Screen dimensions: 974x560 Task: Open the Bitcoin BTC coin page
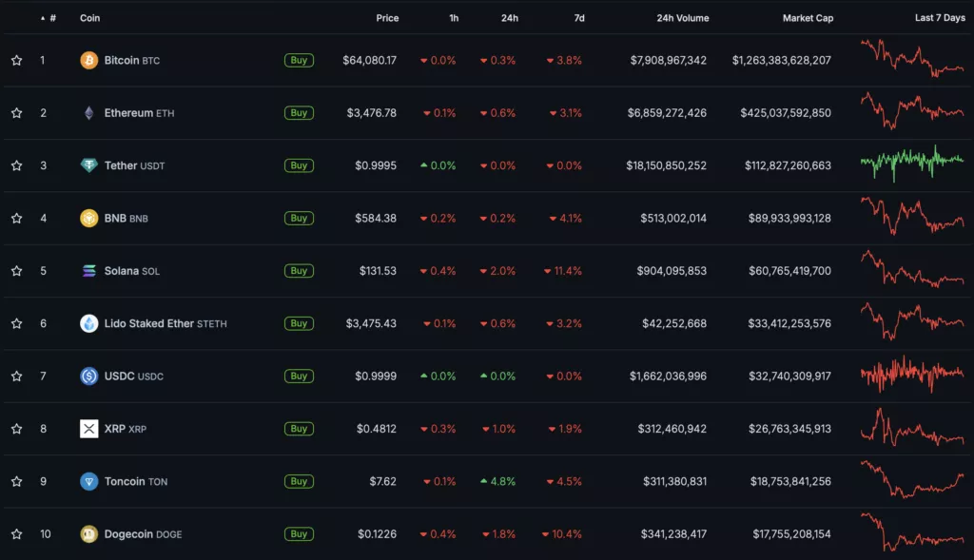(x=131, y=60)
